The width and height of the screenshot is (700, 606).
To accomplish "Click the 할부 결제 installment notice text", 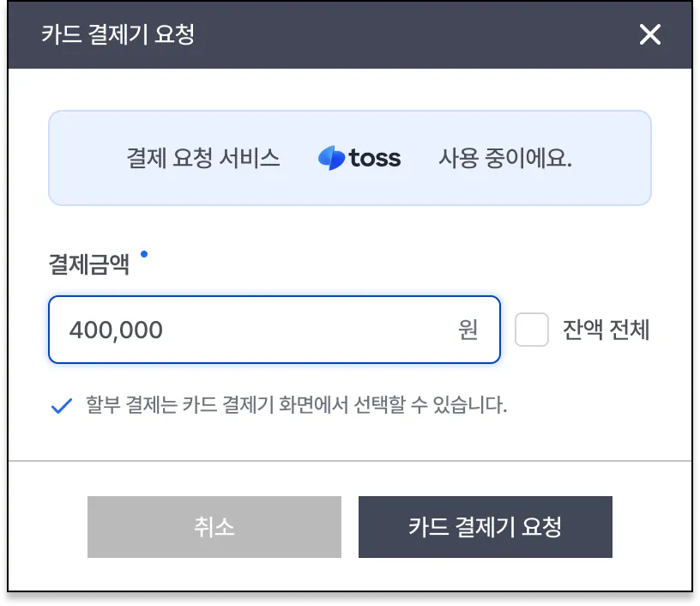I will [x=296, y=405].
